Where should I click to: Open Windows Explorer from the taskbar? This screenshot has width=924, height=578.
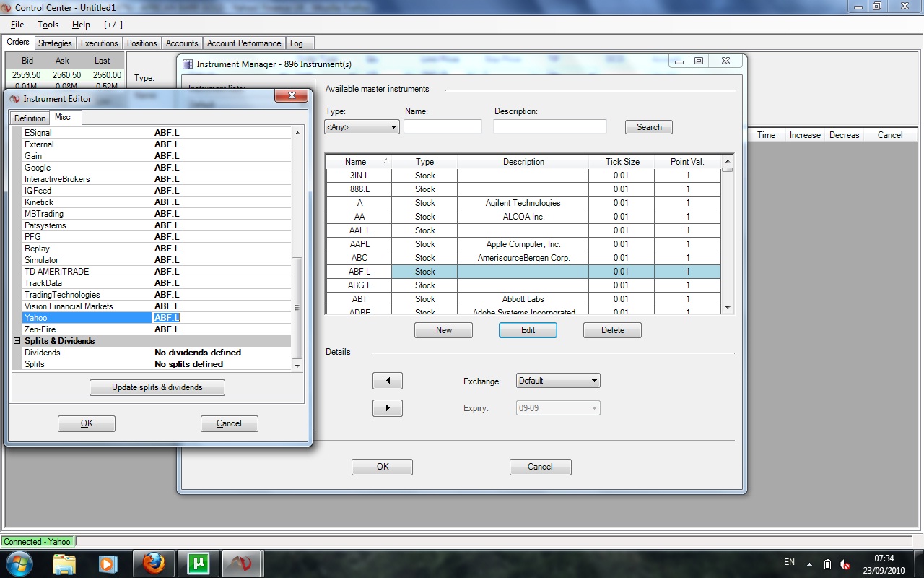64,564
